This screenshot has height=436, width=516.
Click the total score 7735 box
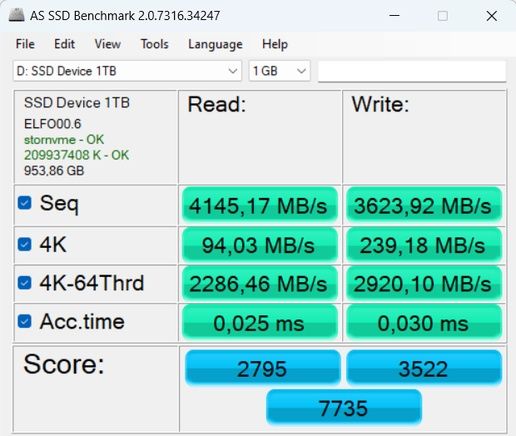[x=344, y=408]
